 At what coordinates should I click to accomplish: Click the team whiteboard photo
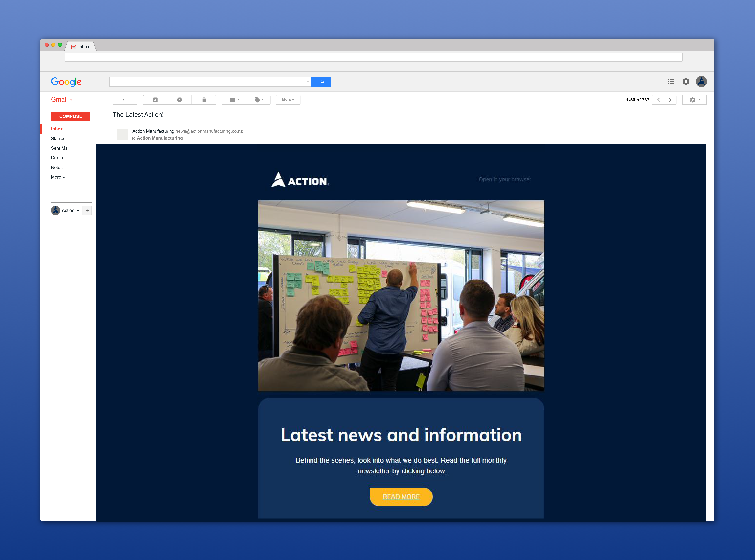pyautogui.click(x=401, y=296)
